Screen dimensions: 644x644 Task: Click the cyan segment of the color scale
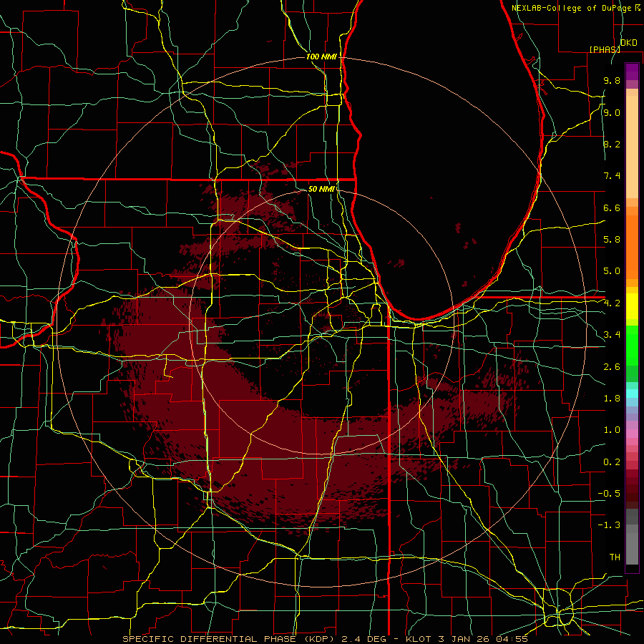click(632, 394)
